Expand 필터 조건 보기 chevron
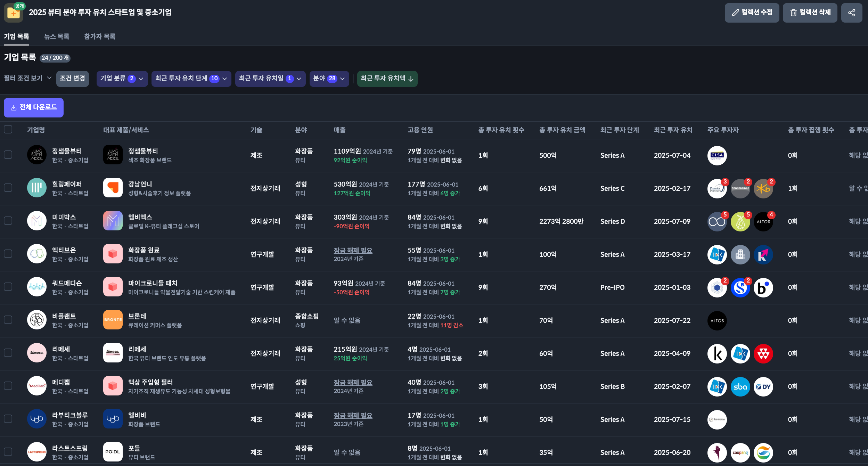The width and height of the screenshot is (868, 466). (x=49, y=78)
